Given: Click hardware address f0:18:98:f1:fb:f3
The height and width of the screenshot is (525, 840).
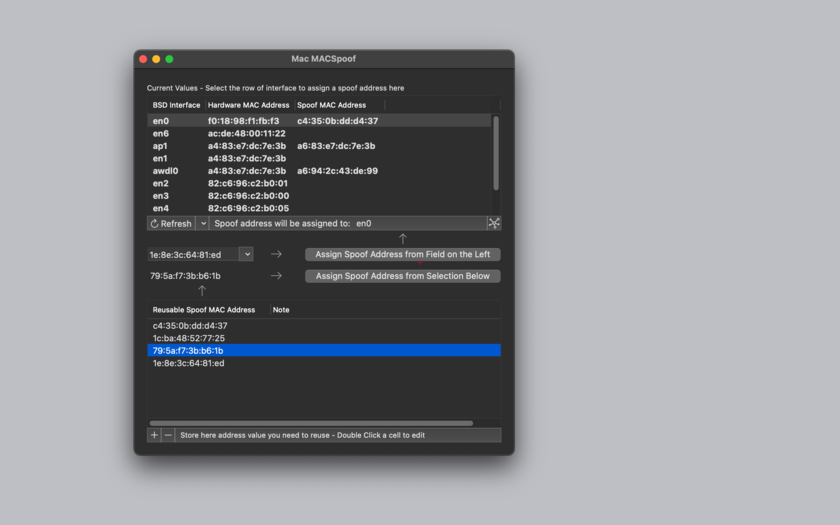Looking at the screenshot, I should [x=243, y=121].
